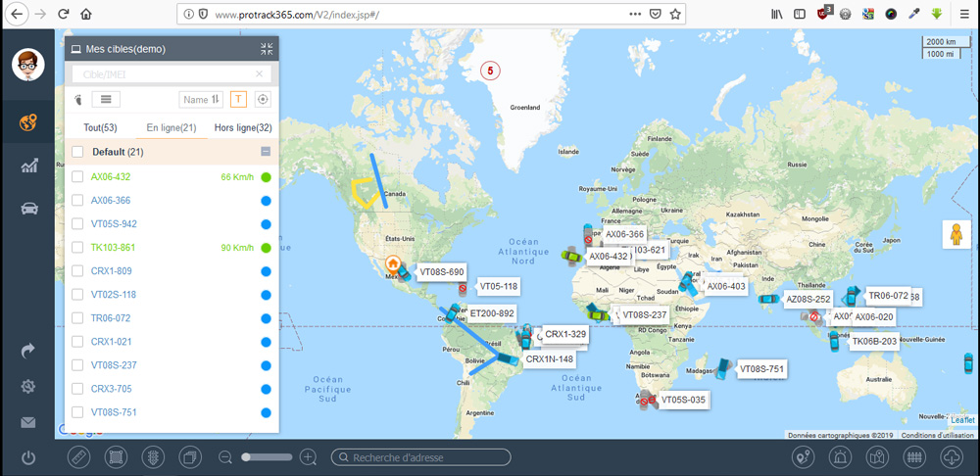The height and width of the screenshot is (476, 980).
Task: Click the map zoom slider handle
Action: click(246, 457)
